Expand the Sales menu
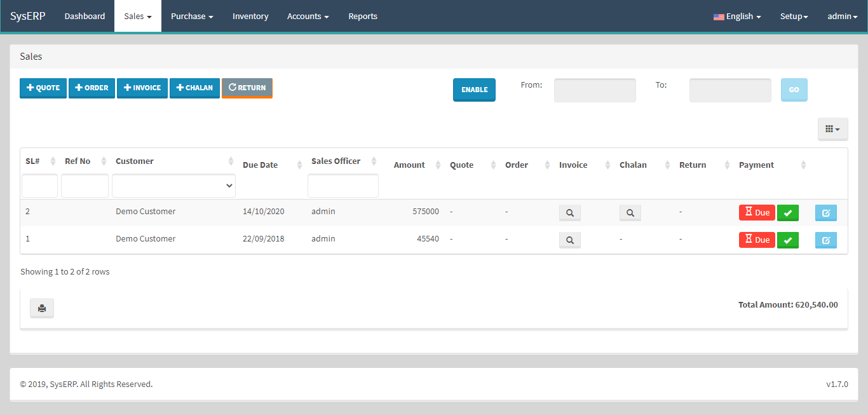Image resolution: width=868 pixels, height=415 pixels. pyautogui.click(x=138, y=16)
